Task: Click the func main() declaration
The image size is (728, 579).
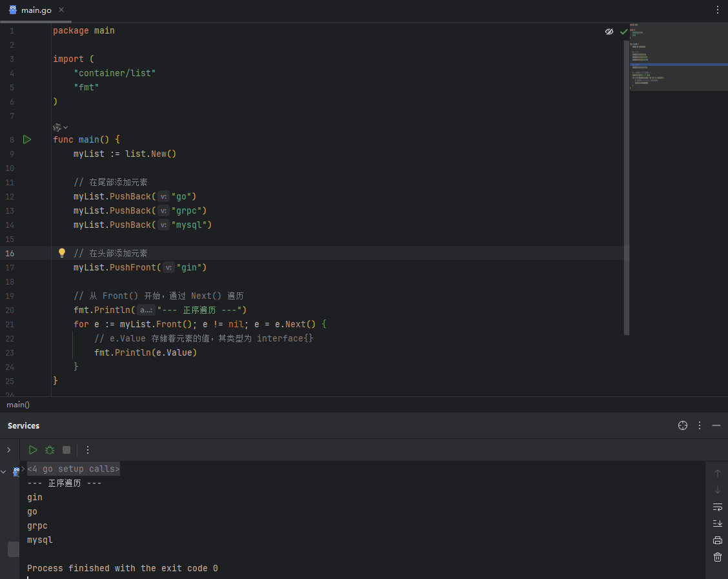Action: (86, 139)
